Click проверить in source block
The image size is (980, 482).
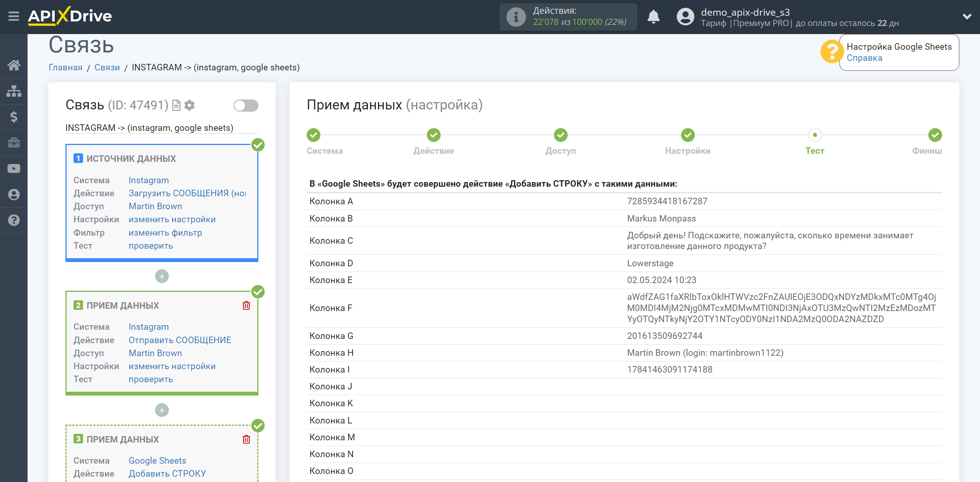(150, 246)
